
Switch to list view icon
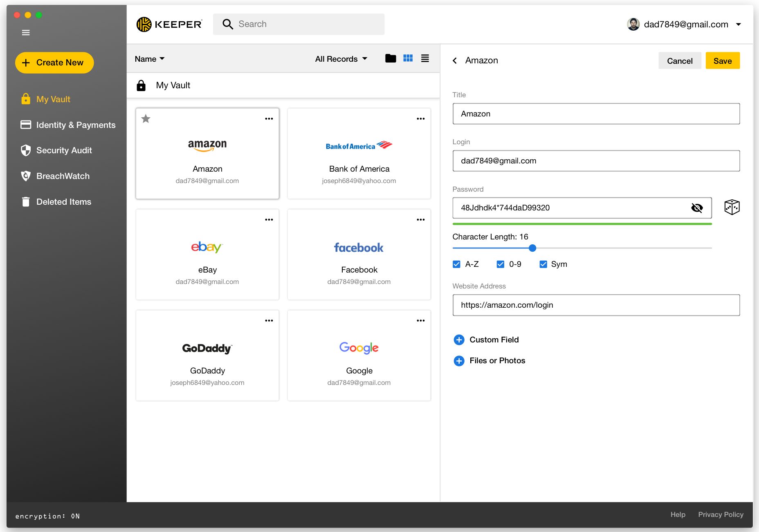tap(425, 58)
